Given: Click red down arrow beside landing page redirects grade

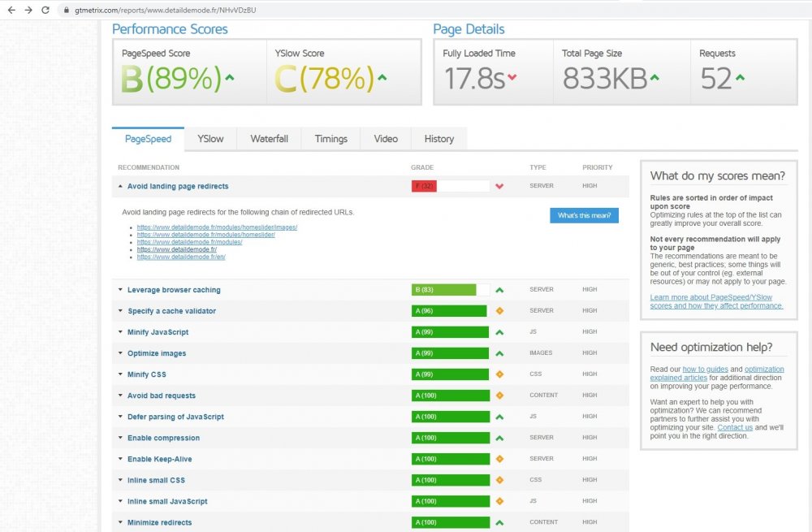Looking at the screenshot, I should (x=499, y=187).
